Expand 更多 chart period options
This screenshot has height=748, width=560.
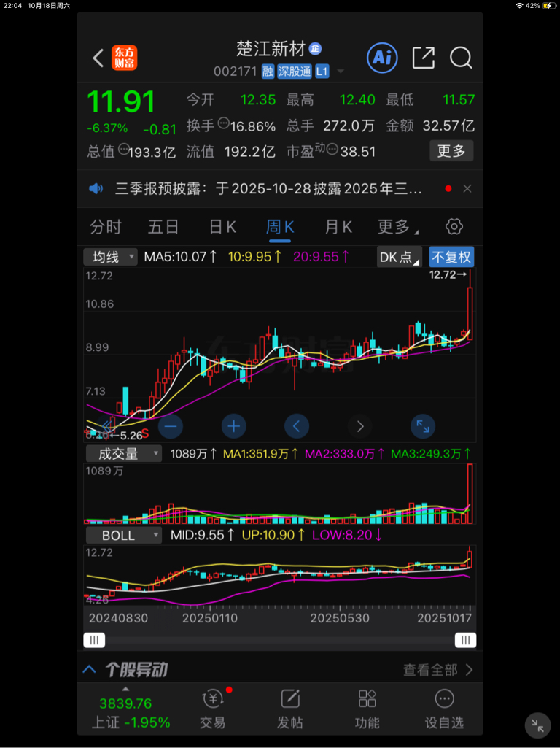pos(397,227)
